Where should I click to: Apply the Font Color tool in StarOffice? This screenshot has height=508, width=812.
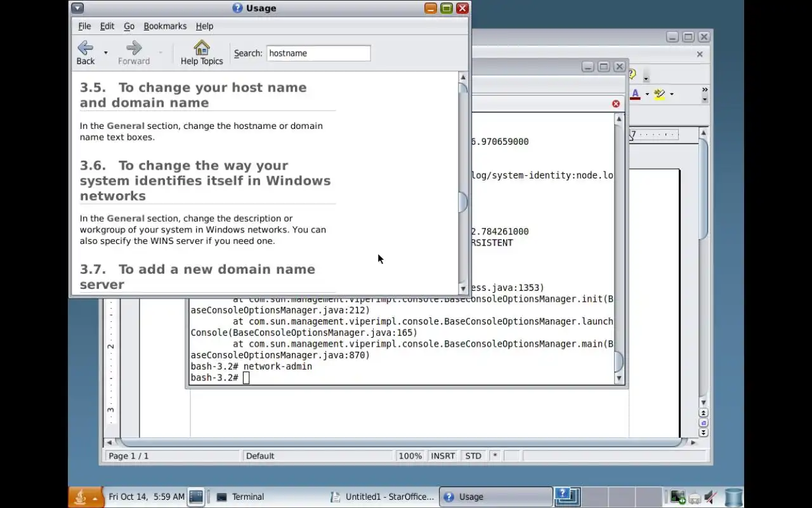635,94
